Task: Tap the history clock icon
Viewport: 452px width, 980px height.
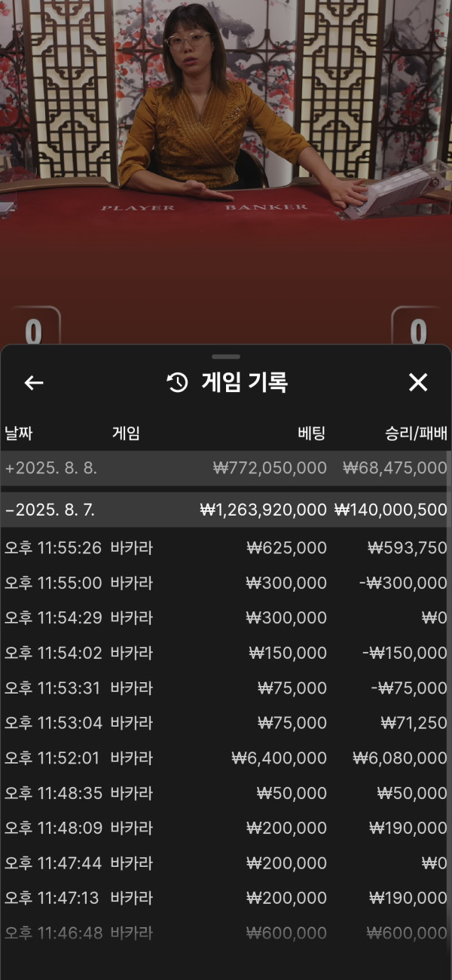Action: 177,383
